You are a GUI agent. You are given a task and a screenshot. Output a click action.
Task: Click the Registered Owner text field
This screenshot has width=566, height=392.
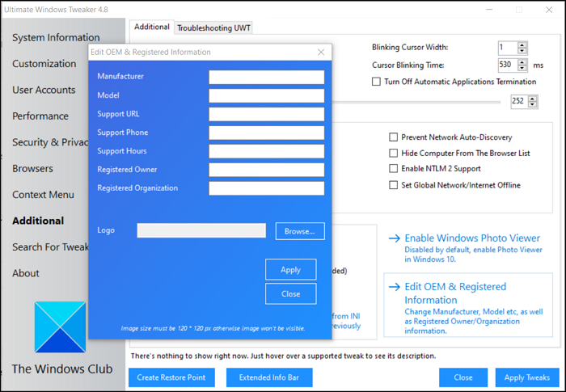pos(266,170)
